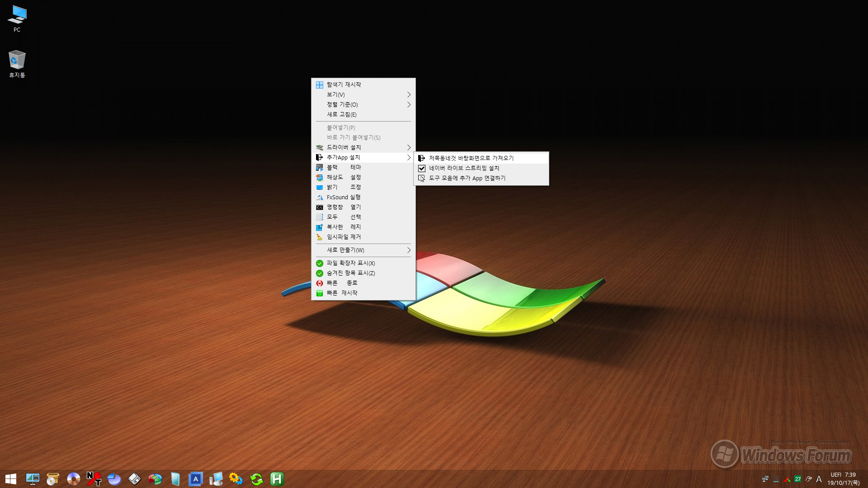The width and height of the screenshot is (868, 488).
Task: Open the PC desktop icon
Action: 17,19
